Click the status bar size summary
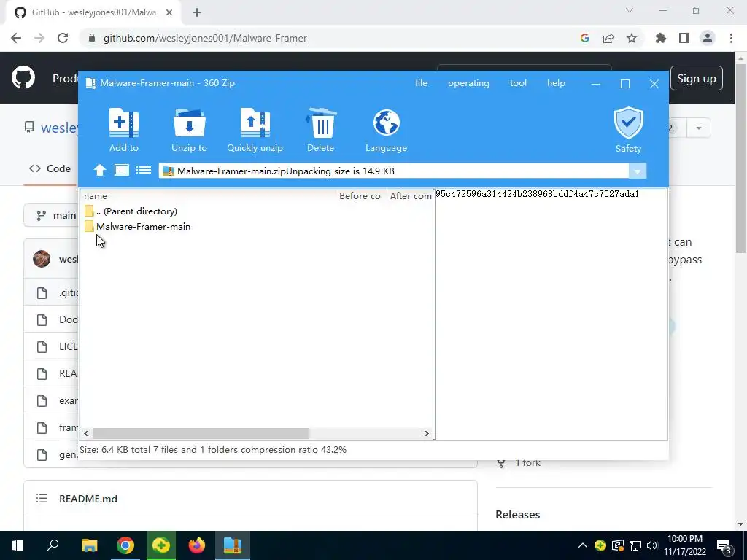 [x=213, y=449]
